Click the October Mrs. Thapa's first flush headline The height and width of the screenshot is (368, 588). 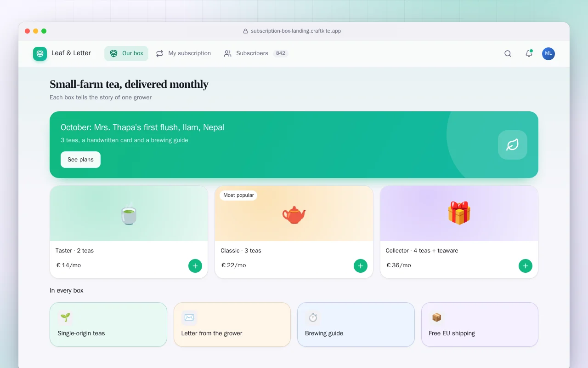142,127
